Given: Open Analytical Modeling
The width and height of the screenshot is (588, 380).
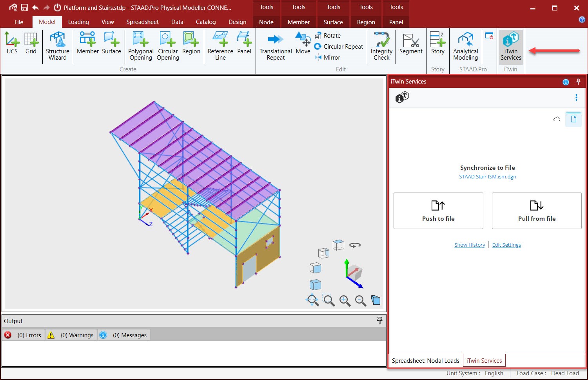Looking at the screenshot, I should (466, 46).
